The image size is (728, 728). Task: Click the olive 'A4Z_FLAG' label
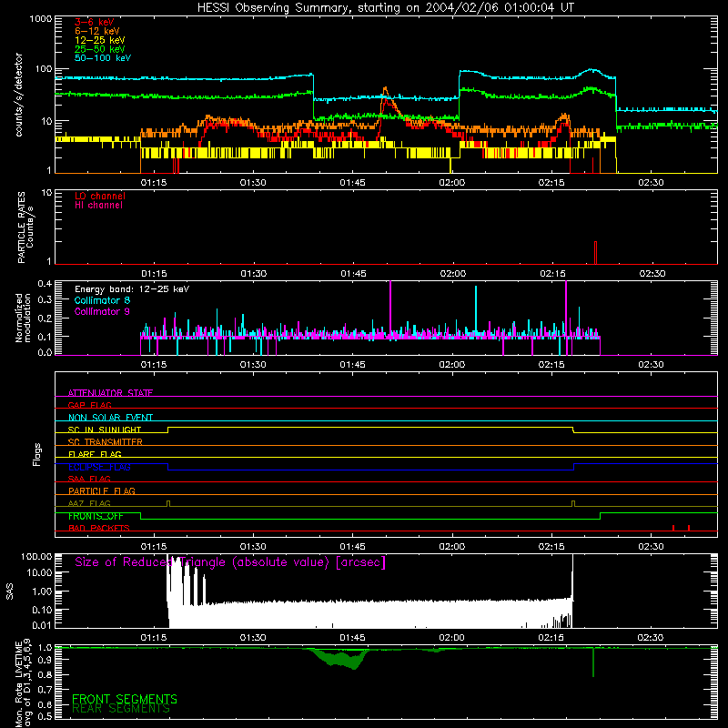89,503
